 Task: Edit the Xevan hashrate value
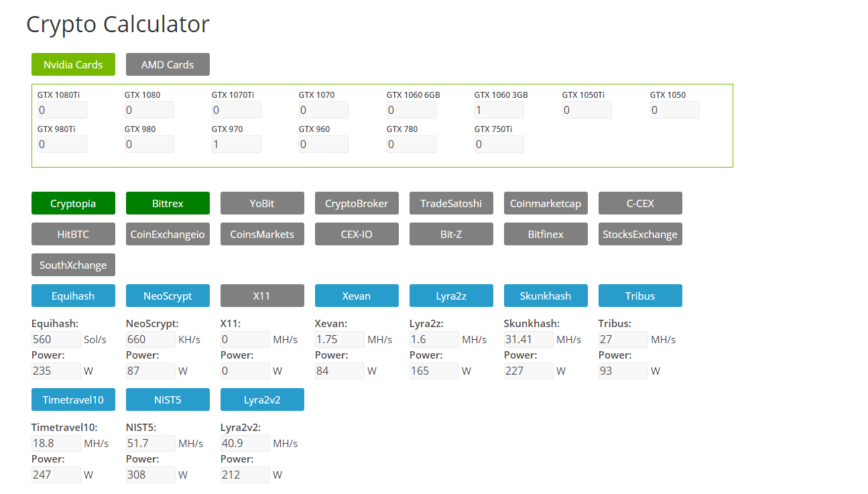click(x=340, y=339)
